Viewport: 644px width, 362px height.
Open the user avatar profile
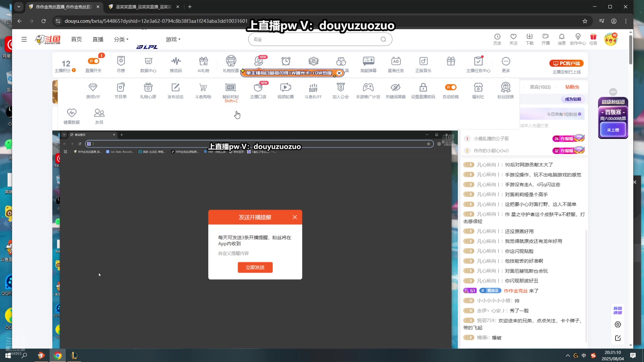[x=610, y=40]
